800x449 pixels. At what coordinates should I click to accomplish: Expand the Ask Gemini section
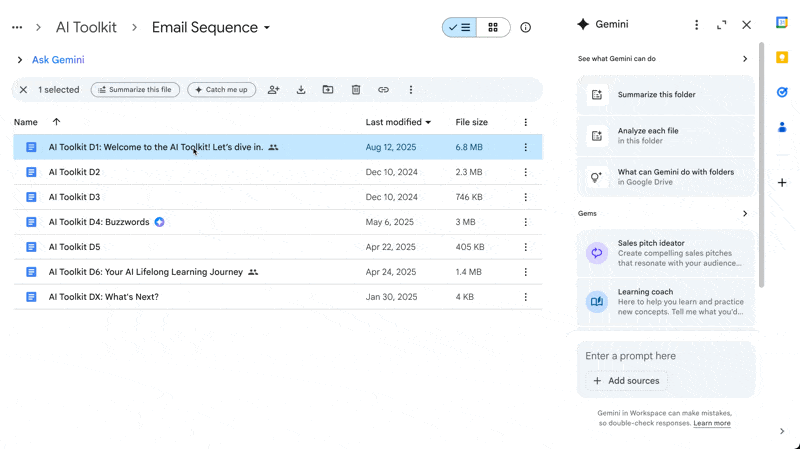click(19, 60)
